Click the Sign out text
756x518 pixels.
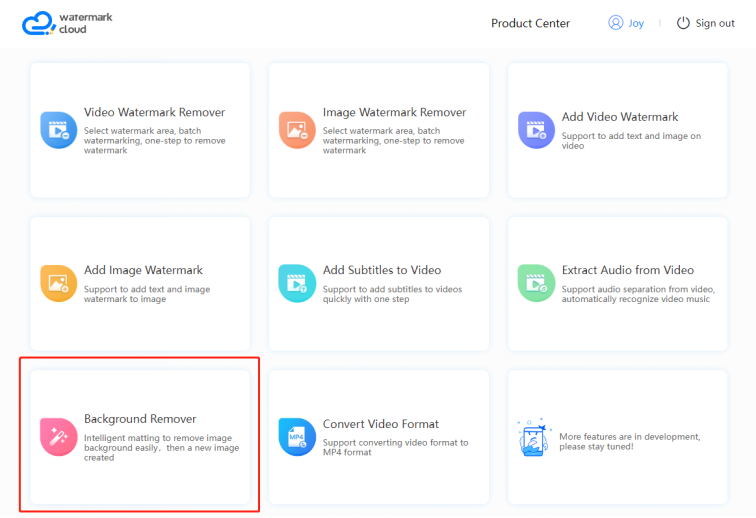(x=715, y=23)
